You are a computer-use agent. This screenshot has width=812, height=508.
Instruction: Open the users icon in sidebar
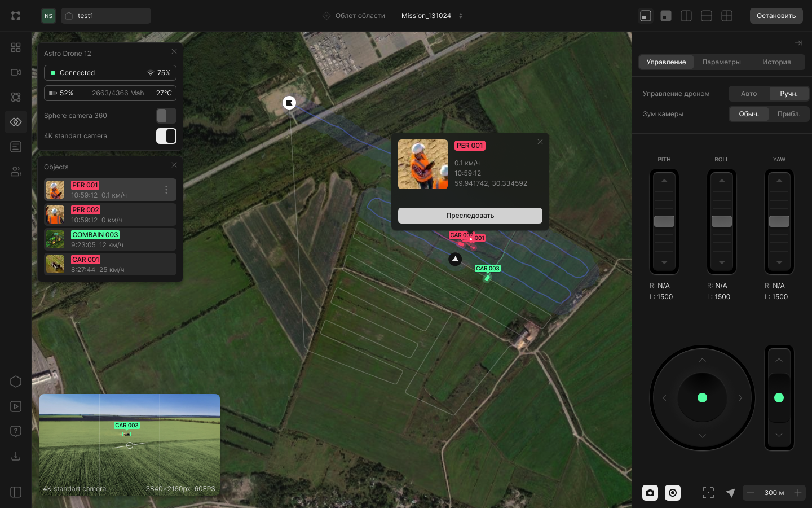(x=16, y=172)
